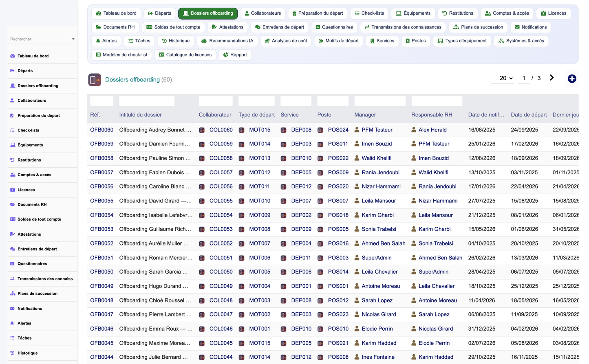This screenshot has width=589, height=364.
Task: Expand the Rechercher sidebar dropdown
Action: 73,39
